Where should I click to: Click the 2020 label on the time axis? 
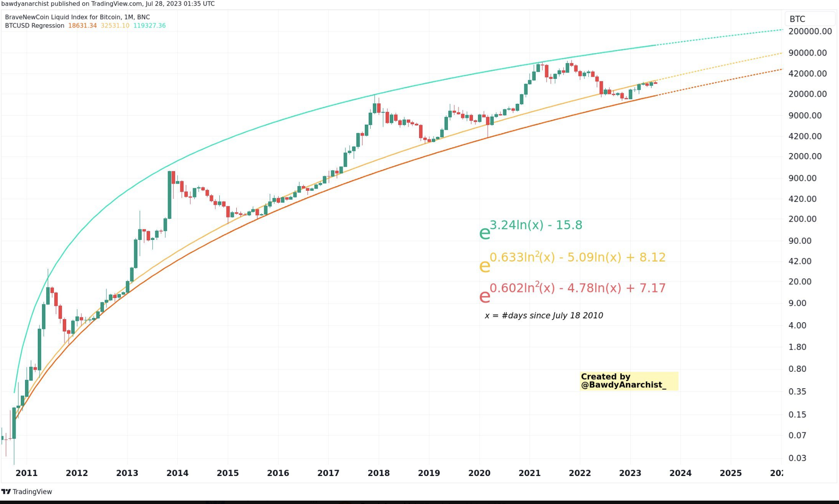[x=479, y=473]
